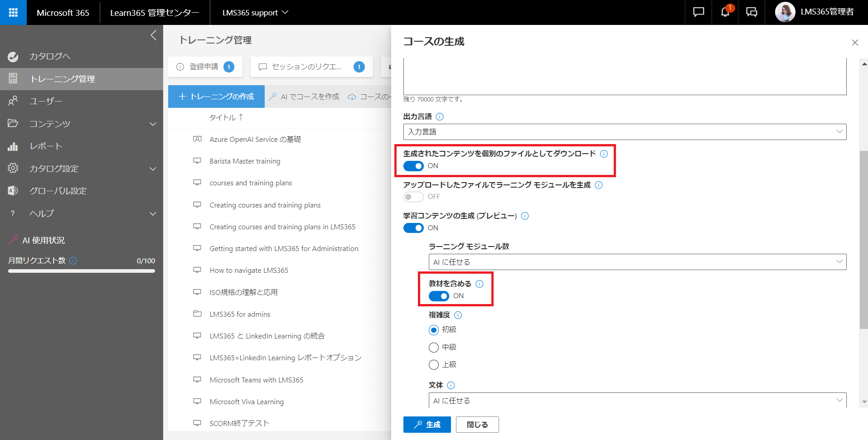Open the ラーニング モジュール数 dropdown
868x440 pixels.
click(637, 262)
